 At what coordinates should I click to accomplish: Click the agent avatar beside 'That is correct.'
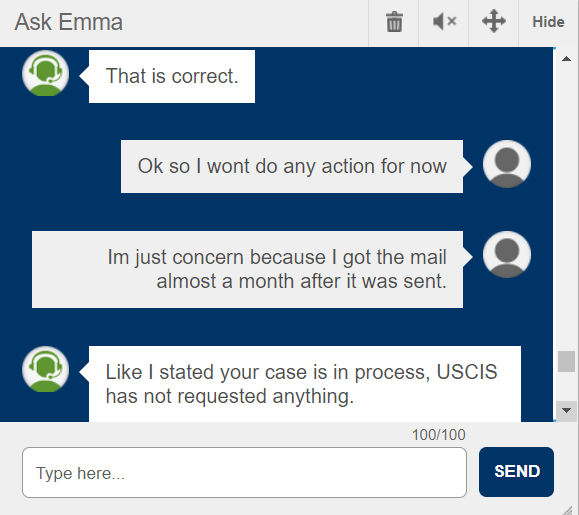45,73
